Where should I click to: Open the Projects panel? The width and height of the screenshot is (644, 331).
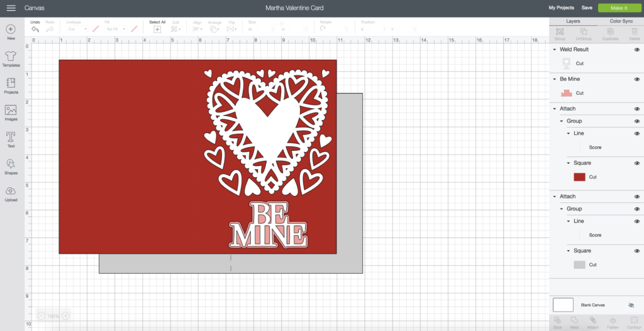click(x=11, y=86)
